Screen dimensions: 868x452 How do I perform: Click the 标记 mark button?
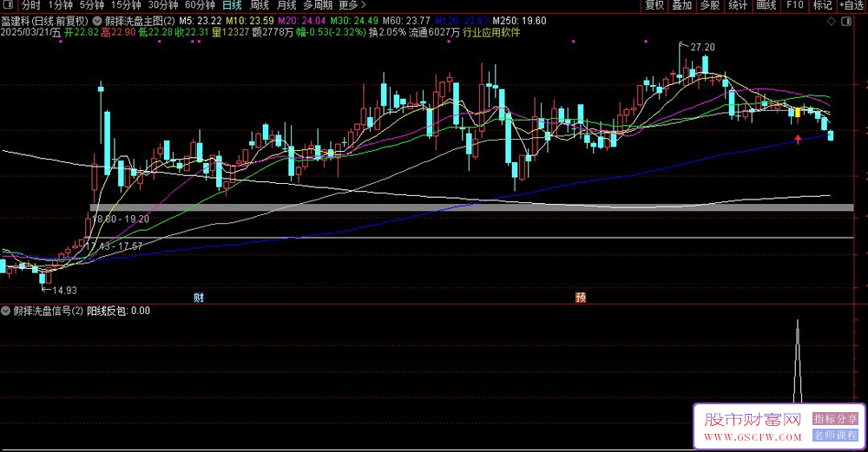pos(823,5)
